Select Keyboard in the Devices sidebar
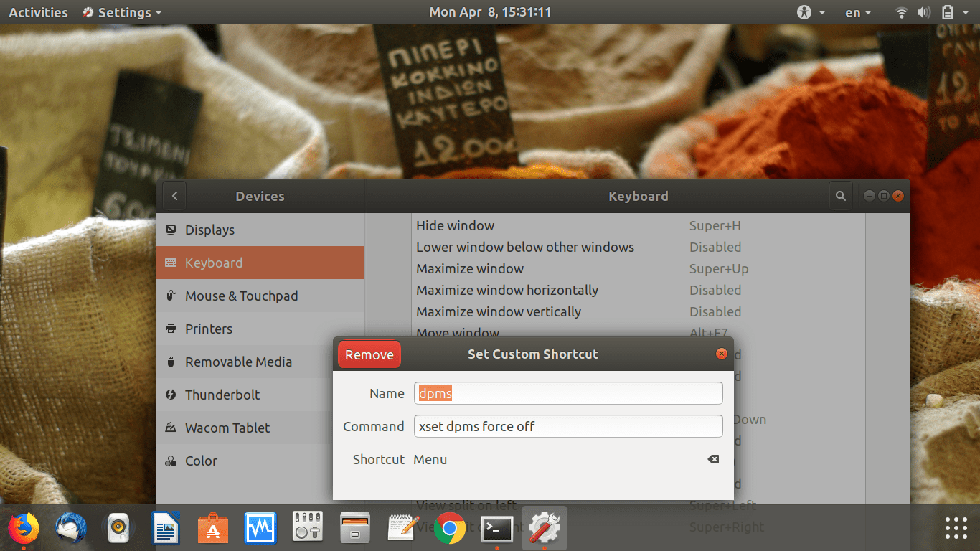Viewport: 980px width, 551px height. click(x=260, y=263)
